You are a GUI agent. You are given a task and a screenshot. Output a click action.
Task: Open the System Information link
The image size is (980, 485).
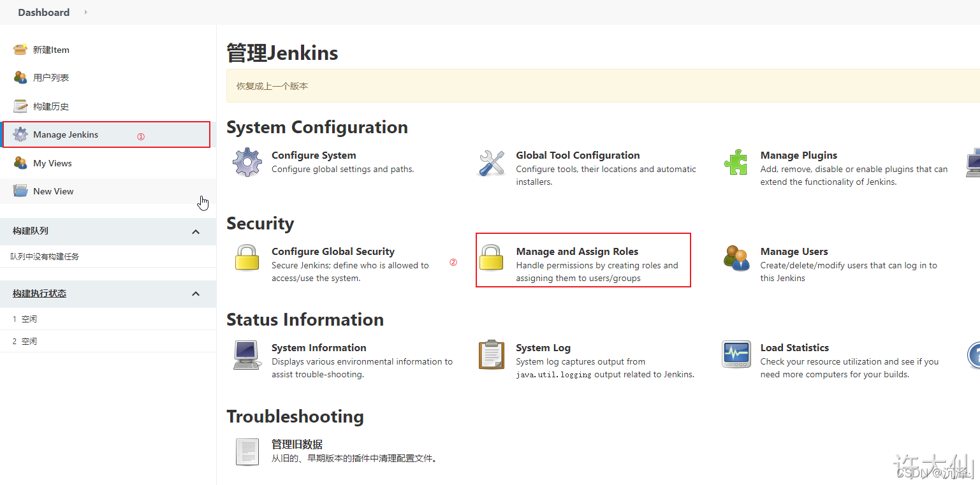319,347
